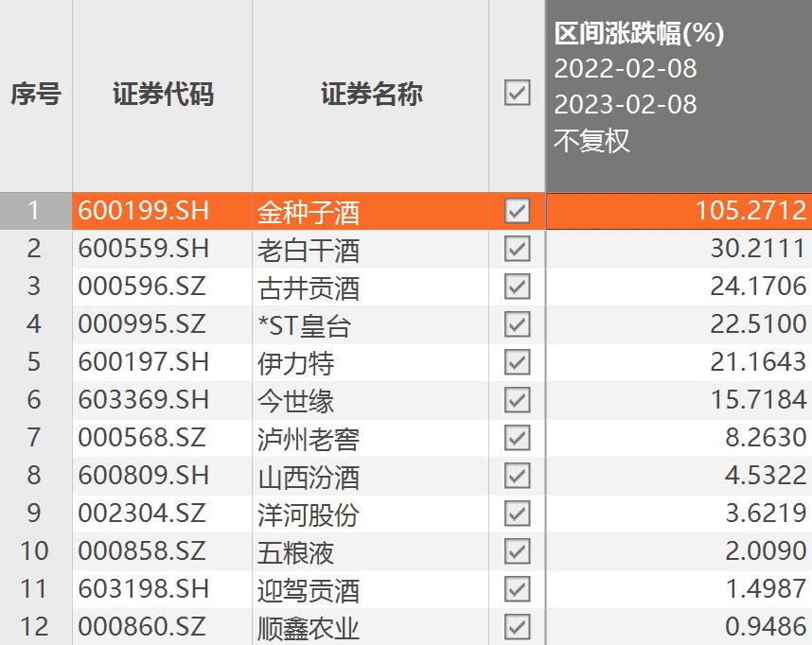The width and height of the screenshot is (812, 645).
Task: Uncheck the checkbox for 迎驾贡酒
Action: 517,590
